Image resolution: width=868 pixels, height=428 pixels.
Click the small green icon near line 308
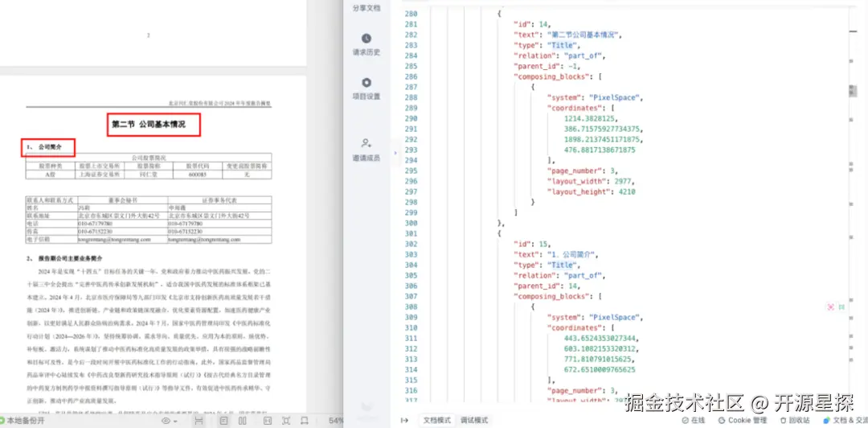841,307
